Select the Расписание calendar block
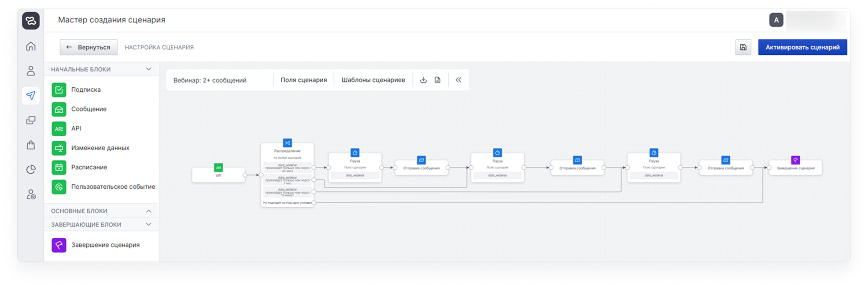This screenshot has height=288, width=868. click(x=89, y=167)
